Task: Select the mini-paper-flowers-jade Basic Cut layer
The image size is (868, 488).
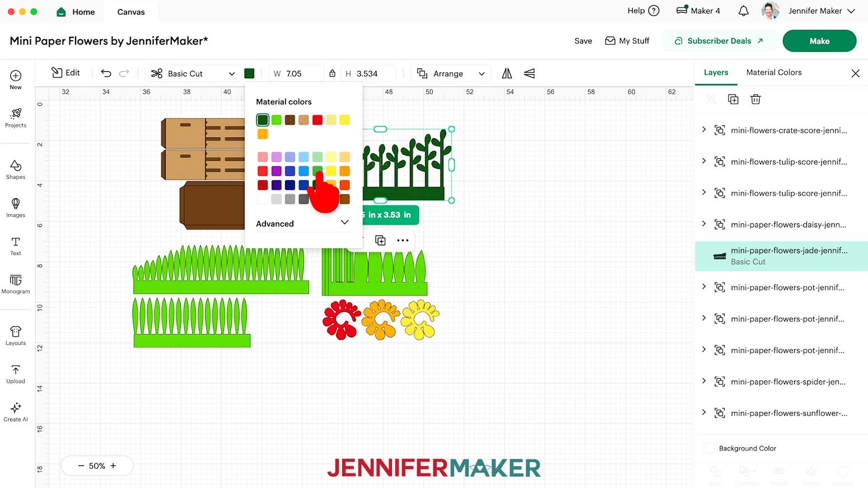Action: 781,256
